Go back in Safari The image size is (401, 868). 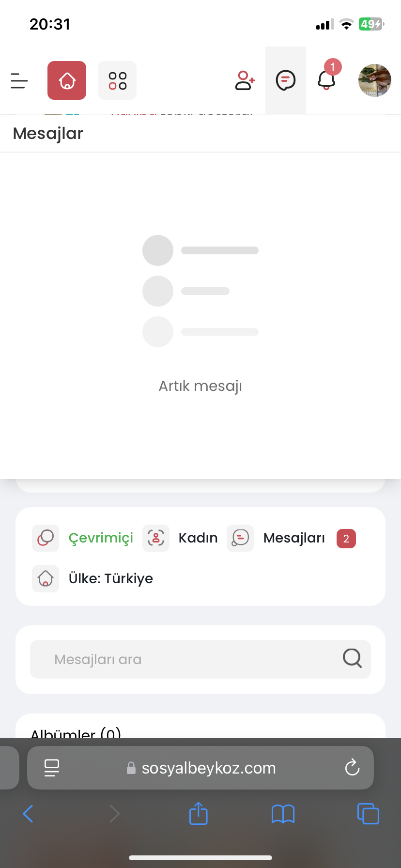click(x=28, y=814)
